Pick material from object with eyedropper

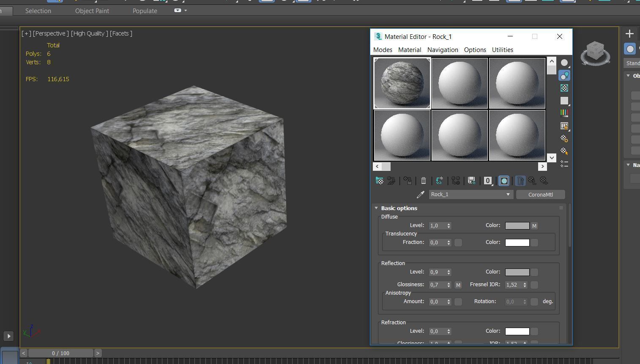coord(420,194)
